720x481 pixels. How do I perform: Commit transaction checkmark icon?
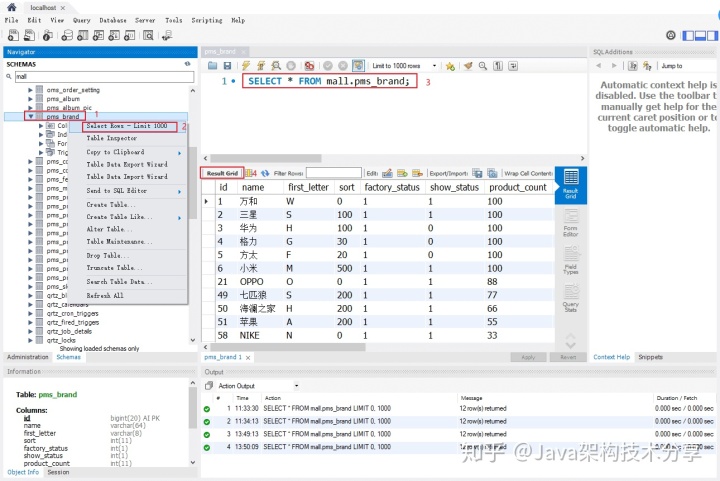pos(327,66)
